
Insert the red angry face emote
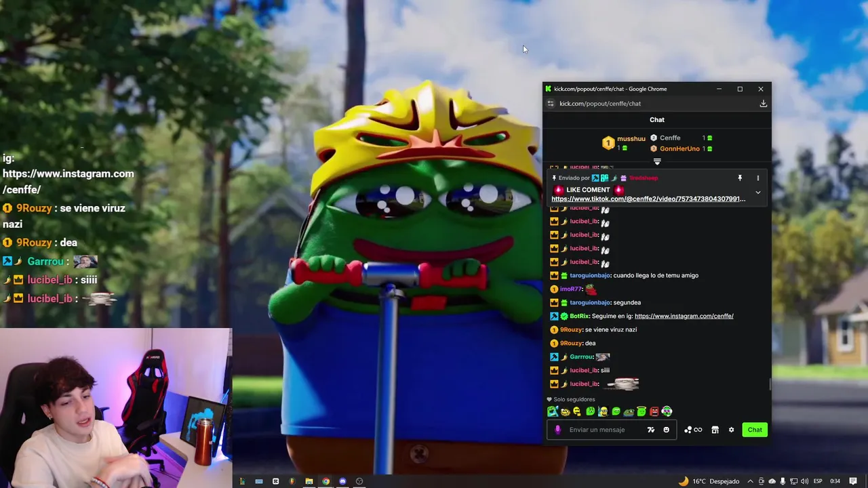click(654, 411)
